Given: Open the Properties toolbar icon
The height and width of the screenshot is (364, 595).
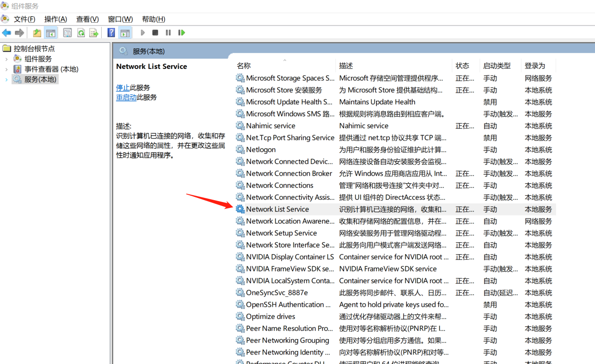Looking at the screenshot, I should (x=67, y=33).
